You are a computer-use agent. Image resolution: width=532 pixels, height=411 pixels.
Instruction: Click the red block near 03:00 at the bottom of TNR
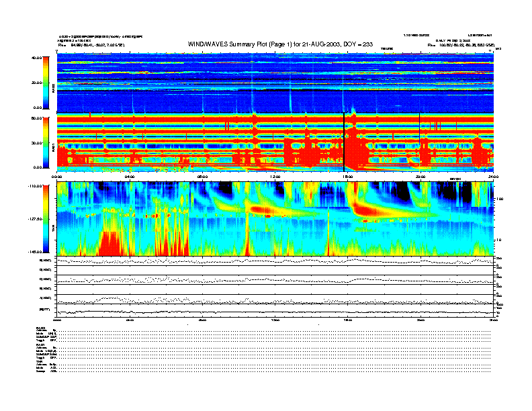point(110,243)
